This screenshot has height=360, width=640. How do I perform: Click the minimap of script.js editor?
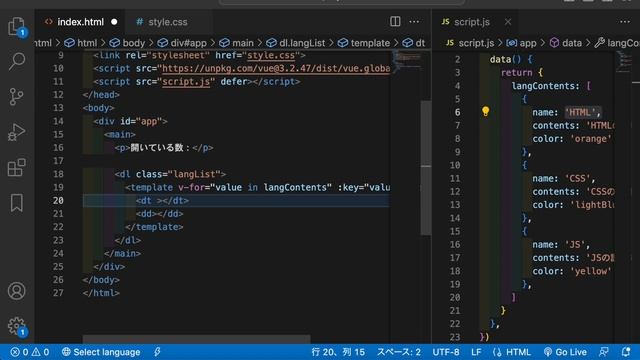(x=624, y=61)
